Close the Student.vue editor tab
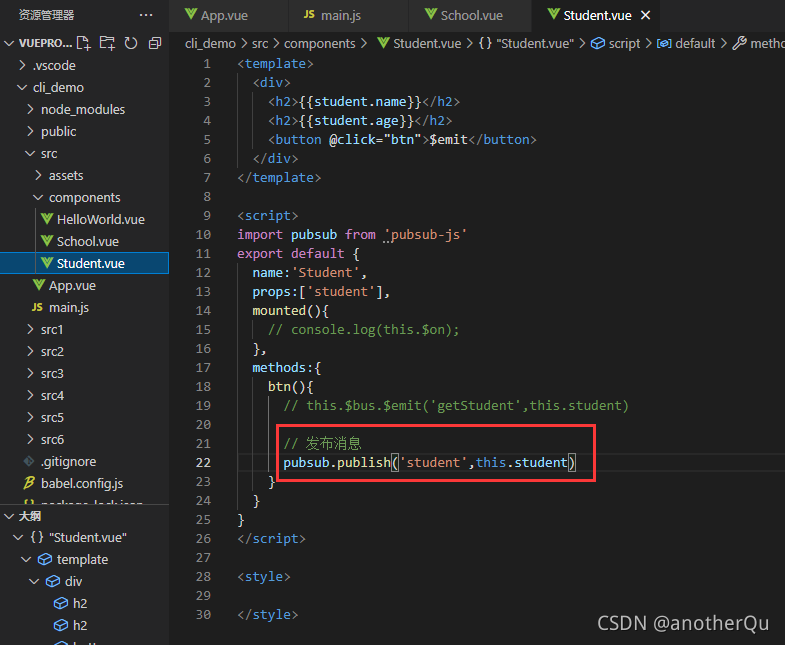Viewport: 785px width, 645px height. pos(646,16)
